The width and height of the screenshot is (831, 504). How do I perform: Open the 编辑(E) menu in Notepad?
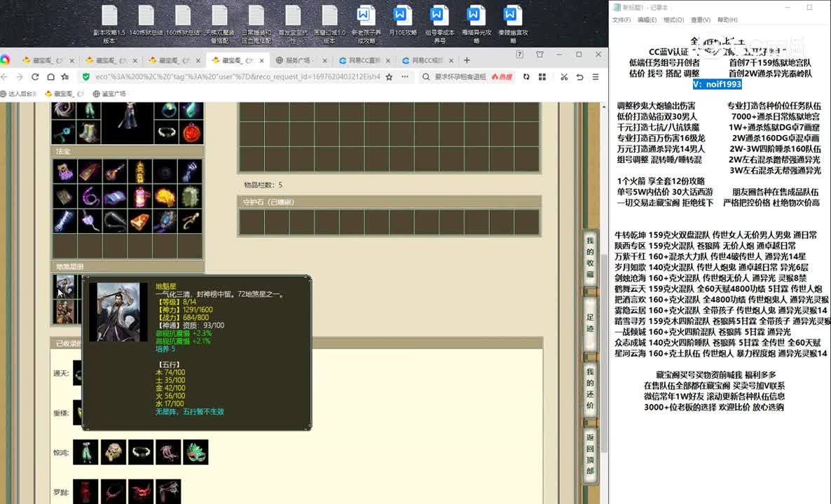[647, 20]
